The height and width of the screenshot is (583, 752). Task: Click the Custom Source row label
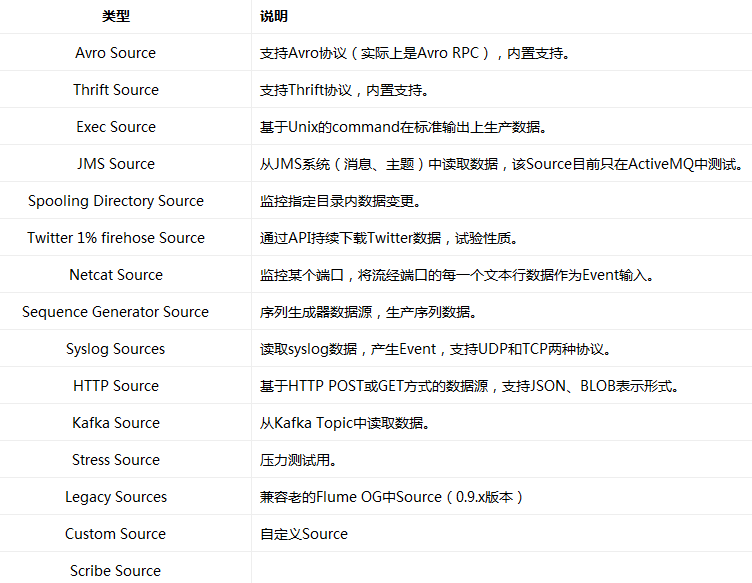pos(116,534)
